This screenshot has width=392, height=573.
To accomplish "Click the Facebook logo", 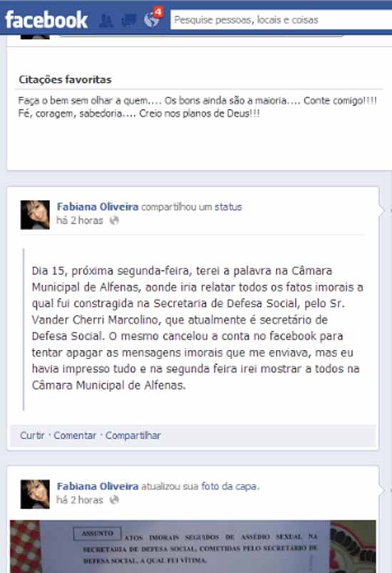I will coord(46,20).
